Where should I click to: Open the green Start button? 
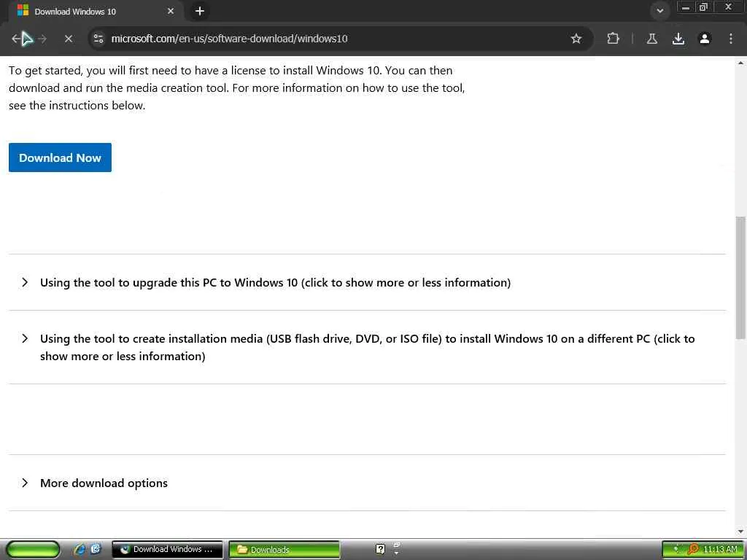point(33,550)
